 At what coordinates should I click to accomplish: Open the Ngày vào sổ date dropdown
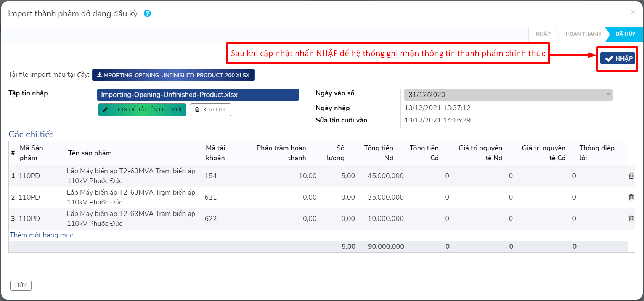508,95
